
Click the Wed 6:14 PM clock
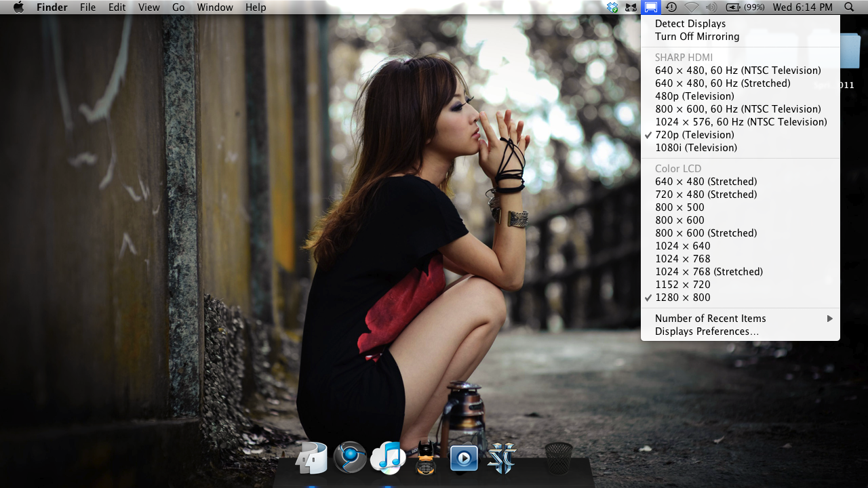pyautogui.click(x=803, y=7)
